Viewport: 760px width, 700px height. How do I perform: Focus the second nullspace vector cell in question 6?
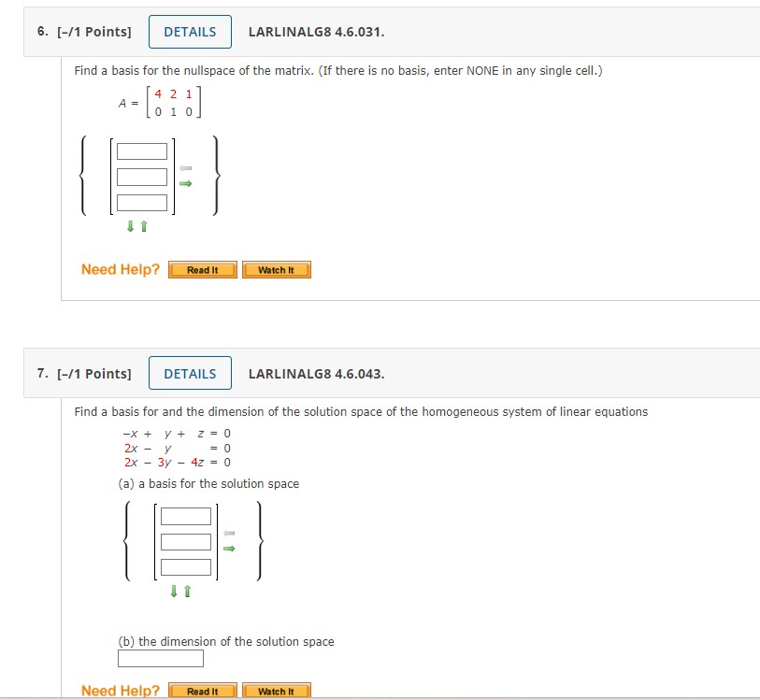point(142,177)
